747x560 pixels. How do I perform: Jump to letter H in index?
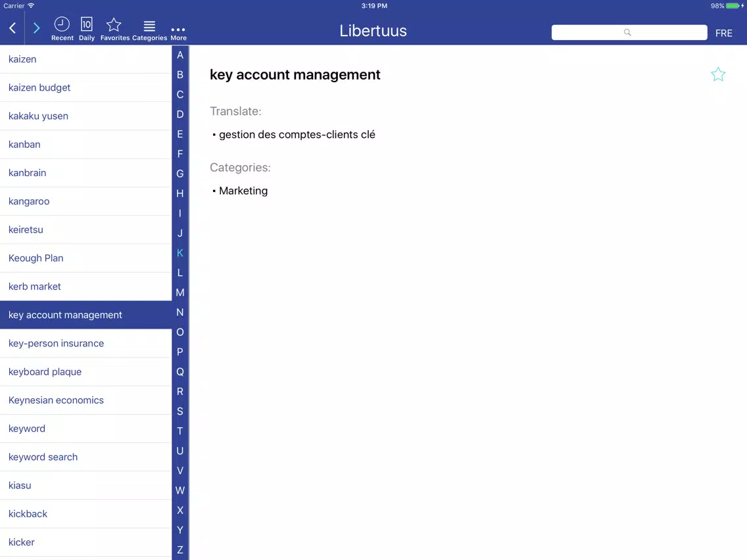[x=180, y=193]
